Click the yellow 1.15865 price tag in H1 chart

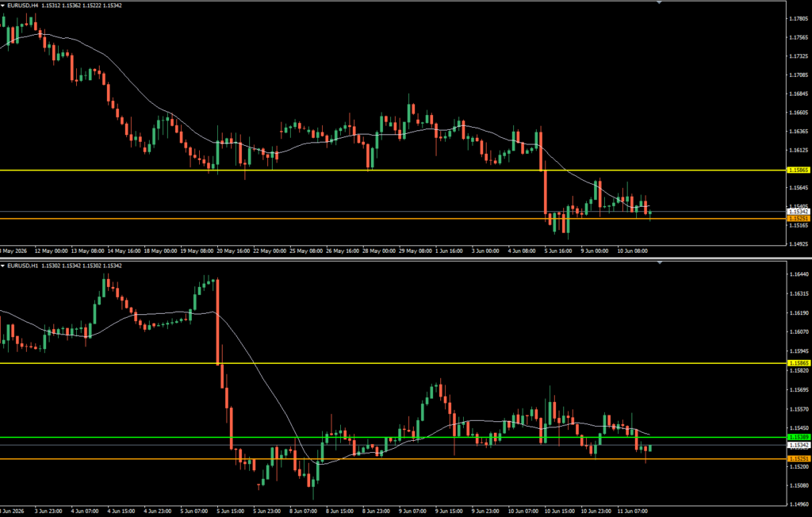tap(798, 363)
